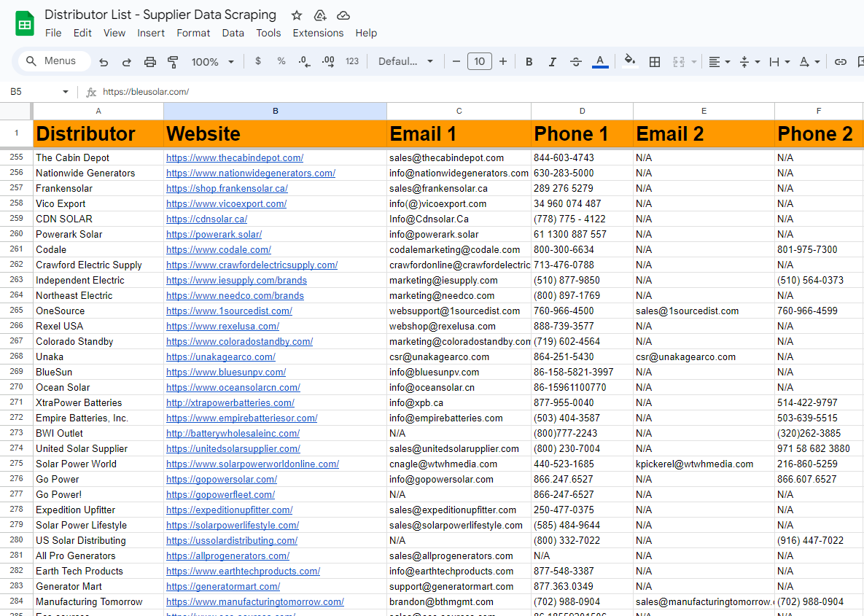Click the insert link icon
The image size is (864, 616).
[x=841, y=62]
